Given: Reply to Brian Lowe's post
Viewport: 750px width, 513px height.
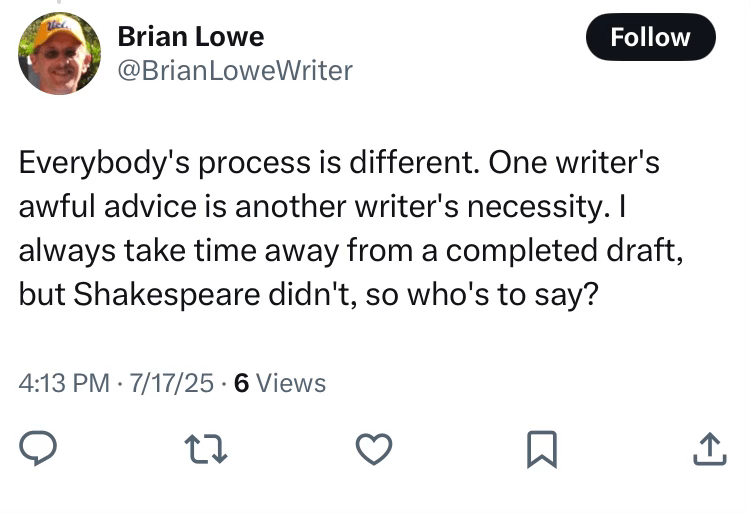Looking at the screenshot, I should click(x=37, y=450).
